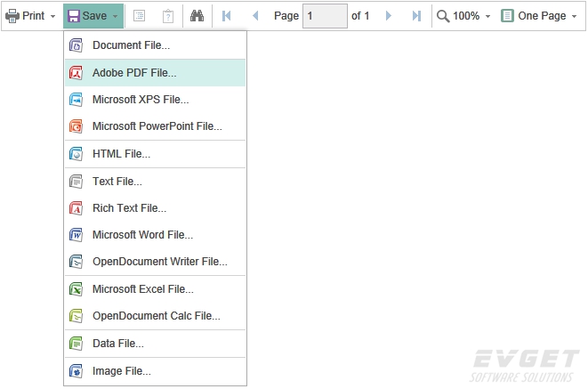Viewport: 588px width, 389px height.
Task: Select Adobe PDF File... menu entry
Action: point(156,72)
